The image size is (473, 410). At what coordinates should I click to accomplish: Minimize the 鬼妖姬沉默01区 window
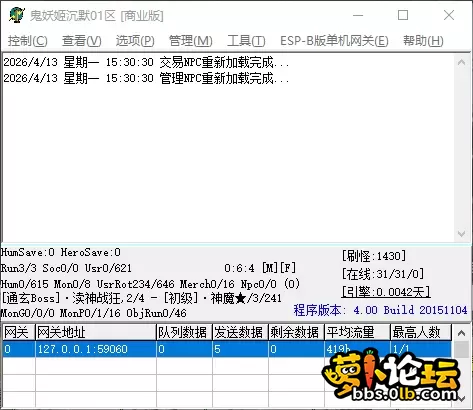pos(358,15)
